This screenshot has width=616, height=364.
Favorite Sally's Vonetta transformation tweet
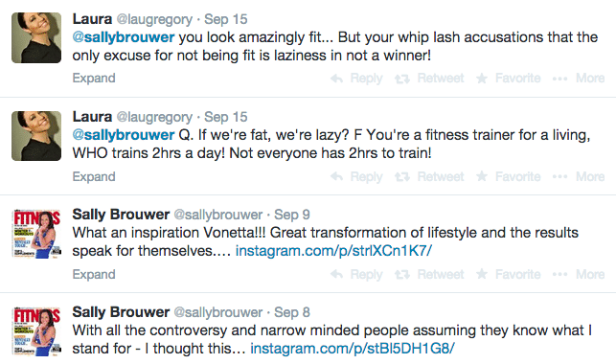point(509,274)
